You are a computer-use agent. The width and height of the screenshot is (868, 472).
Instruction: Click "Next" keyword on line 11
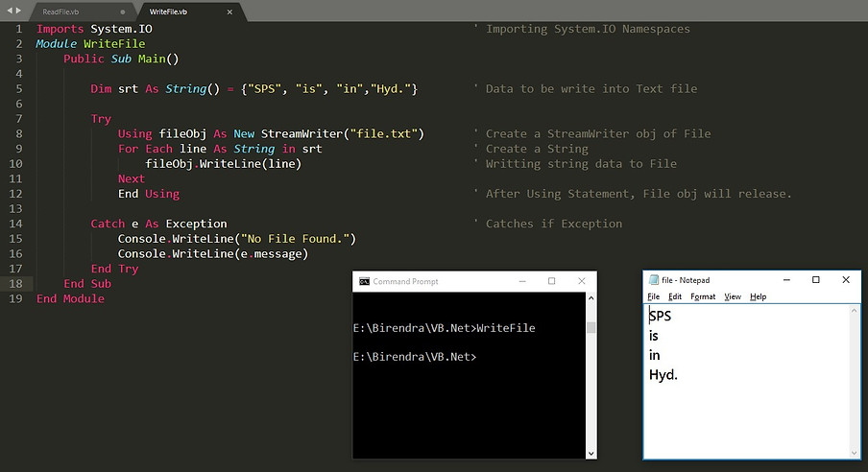[132, 178]
